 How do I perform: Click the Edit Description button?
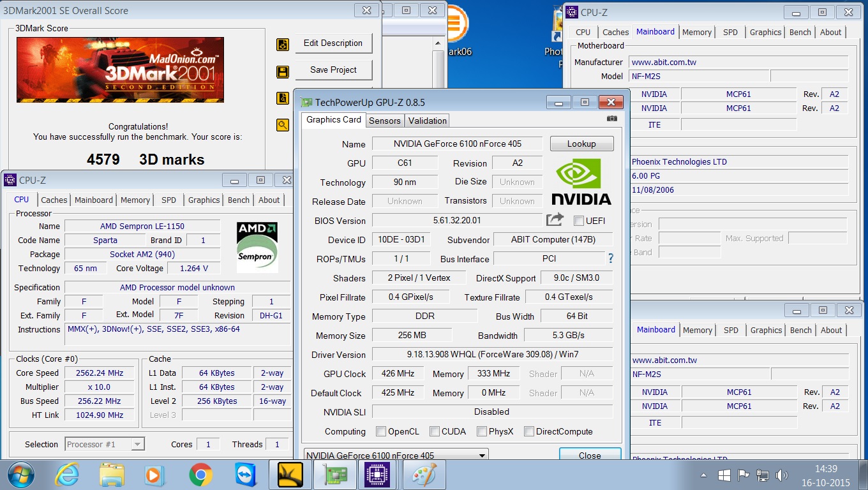coord(333,43)
